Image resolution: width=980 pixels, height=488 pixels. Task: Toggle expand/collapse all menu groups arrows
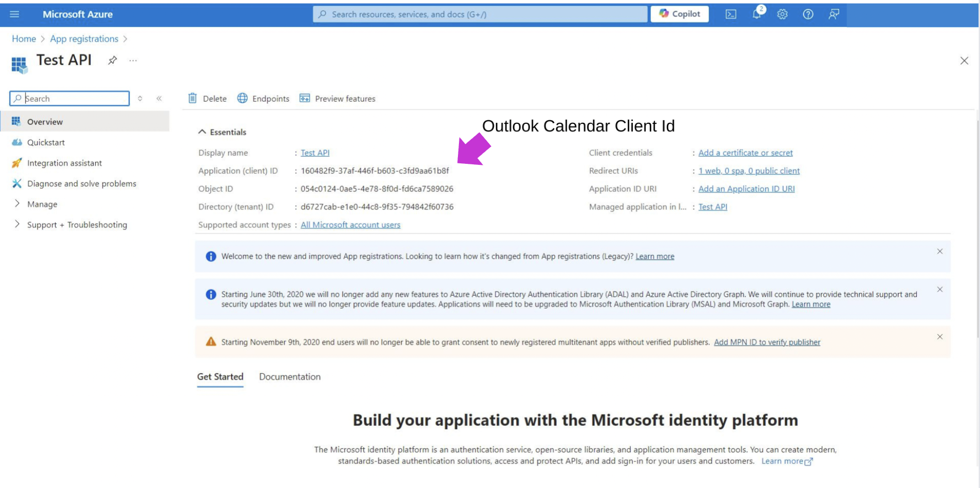[140, 98]
